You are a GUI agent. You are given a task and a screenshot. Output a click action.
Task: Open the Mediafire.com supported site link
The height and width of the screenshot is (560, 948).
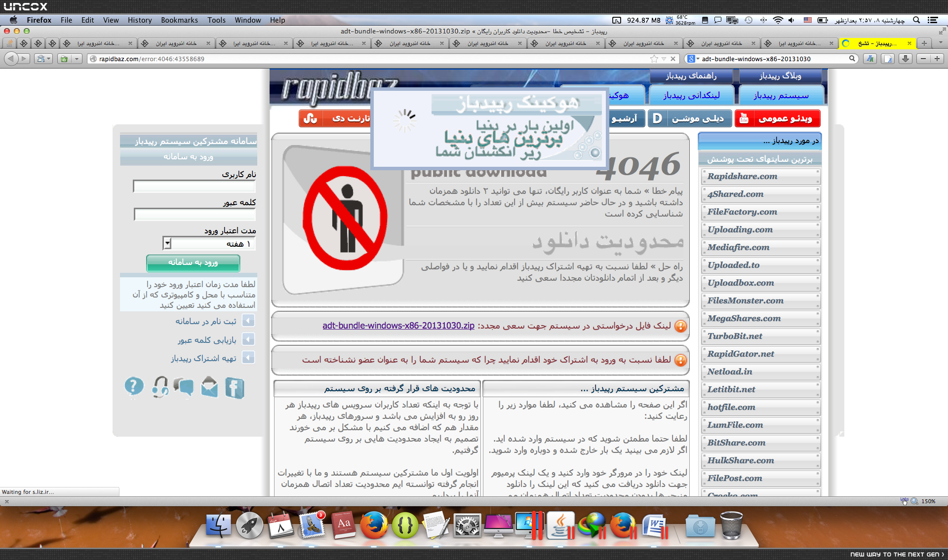(761, 247)
